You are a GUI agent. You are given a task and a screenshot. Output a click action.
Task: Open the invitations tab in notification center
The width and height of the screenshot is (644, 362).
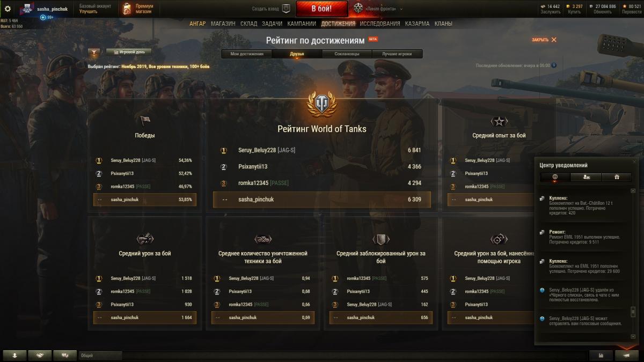[x=586, y=177]
